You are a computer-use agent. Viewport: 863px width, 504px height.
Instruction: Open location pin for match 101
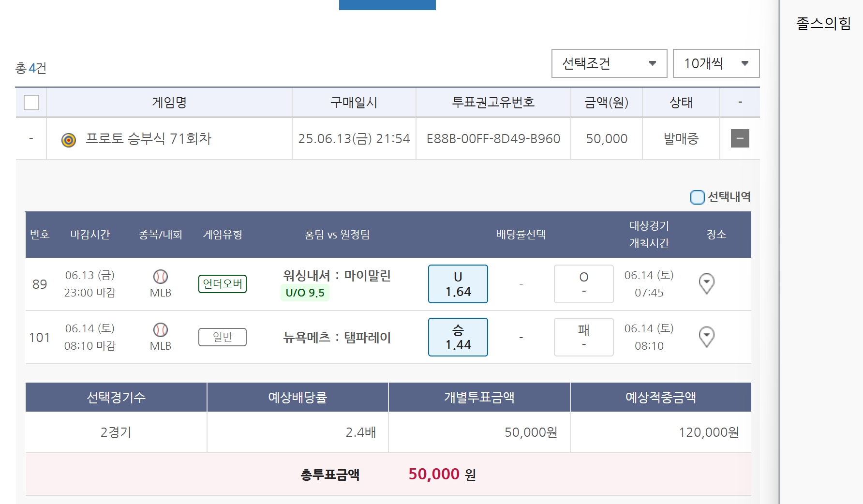[707, 337]
